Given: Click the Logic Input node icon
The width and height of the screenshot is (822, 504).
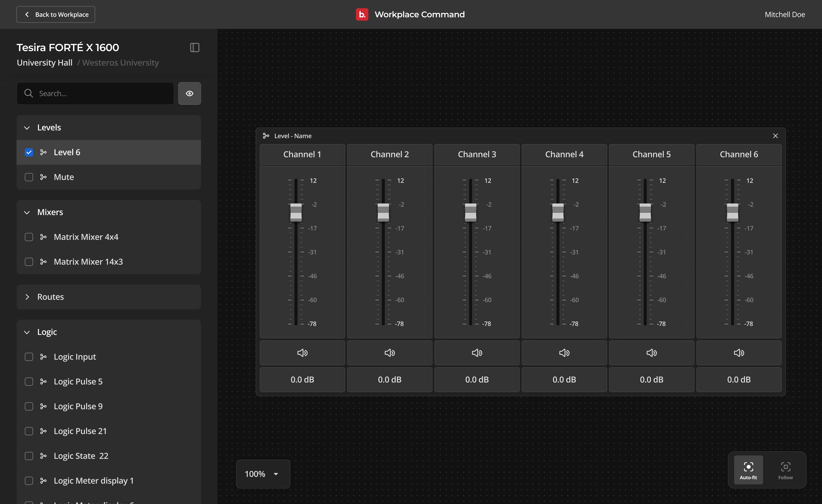Looking at the screenshot, I should (x=43, y=357).
